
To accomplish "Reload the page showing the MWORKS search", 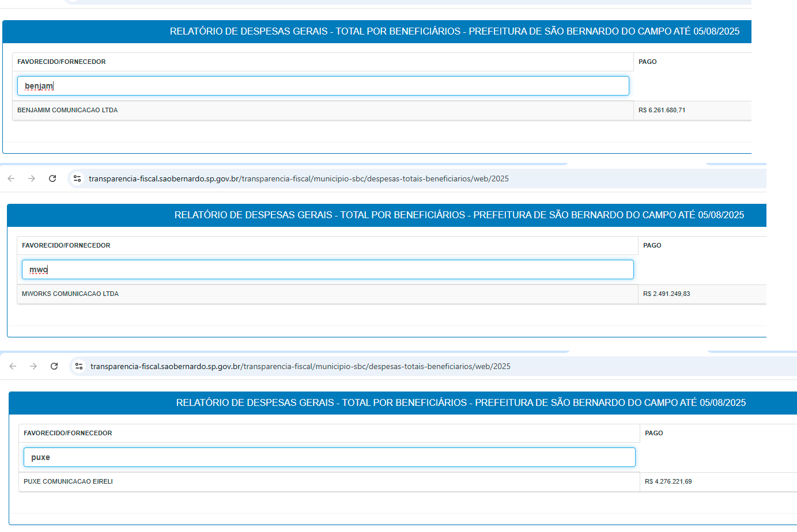I will pyautogui.click(x=52, y=178).
